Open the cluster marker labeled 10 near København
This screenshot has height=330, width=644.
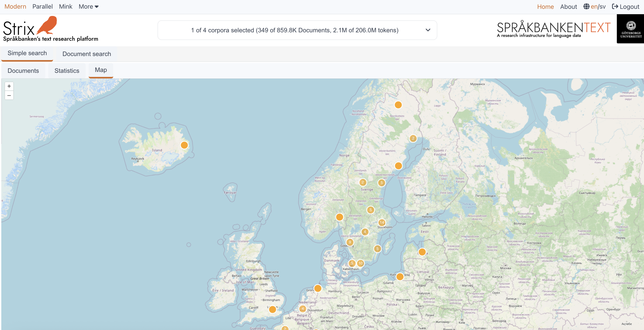[x=360, y=263]
